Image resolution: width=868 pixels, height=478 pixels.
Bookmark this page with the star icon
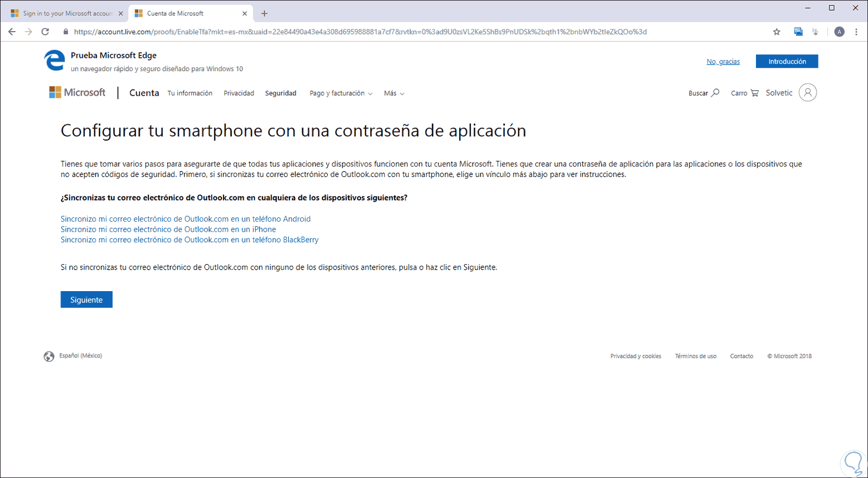tap(776, 32)
